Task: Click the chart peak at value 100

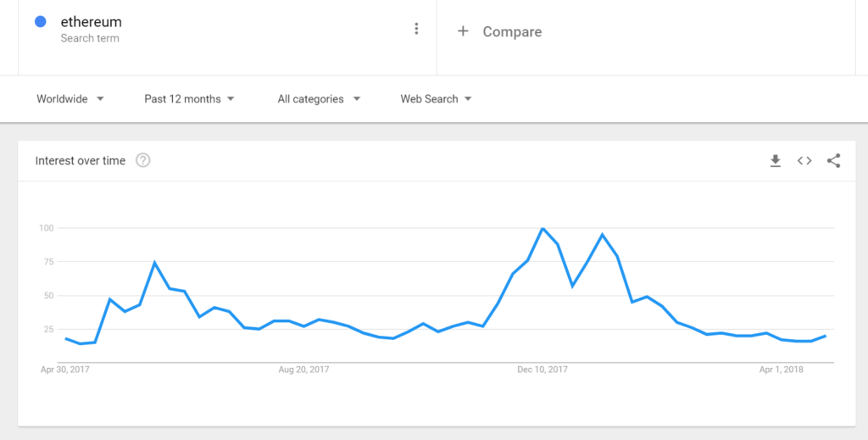Action: (x=542, y=228)
